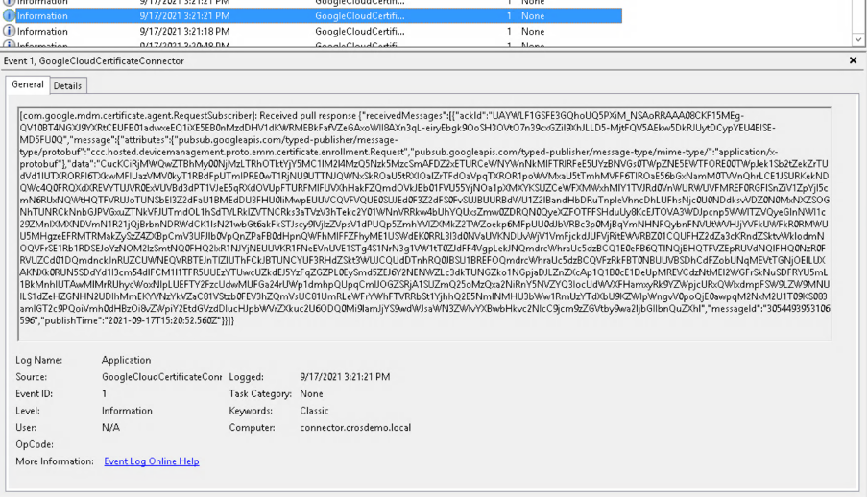Switch to the Details tab
The width and height of the screenshot is (868, 497).
tap(67, 85)
